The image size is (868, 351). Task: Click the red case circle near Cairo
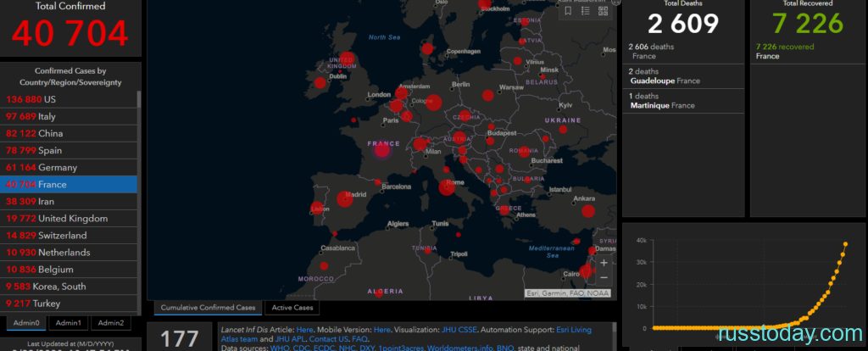pos(586,271)
